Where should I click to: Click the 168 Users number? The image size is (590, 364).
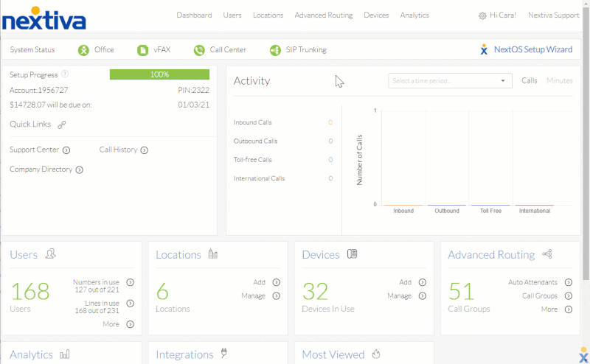[x=30, y=291]
